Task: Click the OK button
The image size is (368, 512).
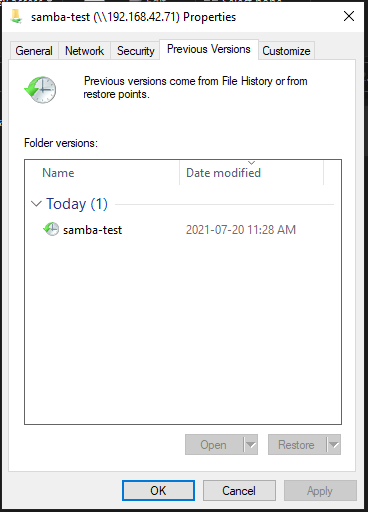Action: point(158,490)
